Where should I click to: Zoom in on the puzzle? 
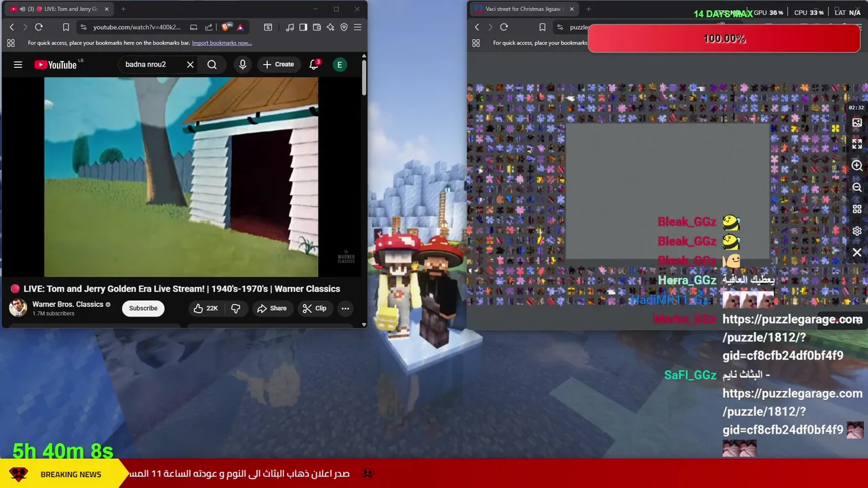pos(857,166)
